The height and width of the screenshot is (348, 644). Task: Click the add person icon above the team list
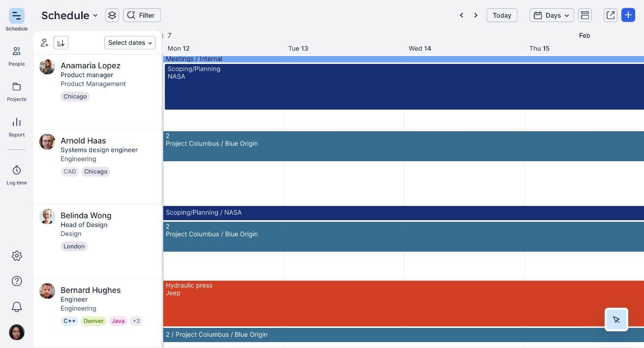44,43
